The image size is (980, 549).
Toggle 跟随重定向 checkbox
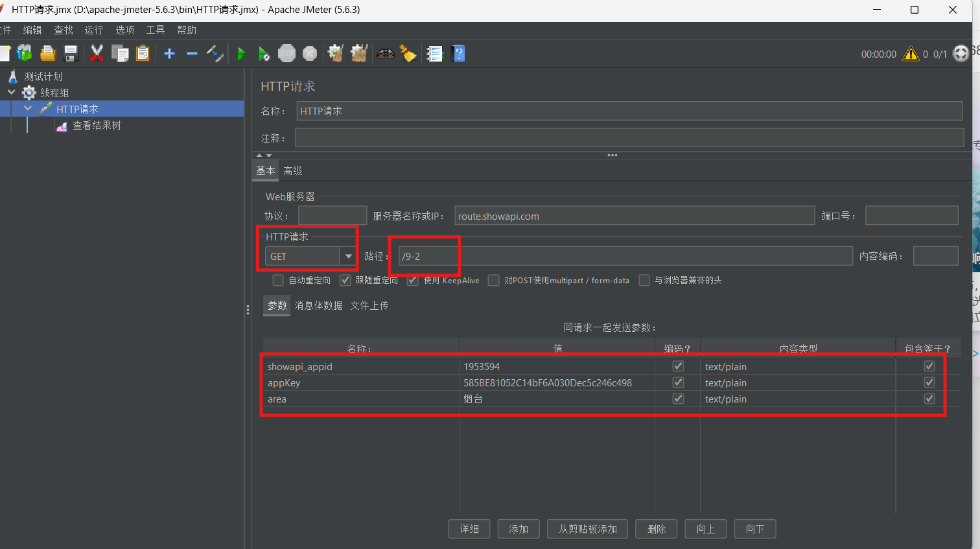345,280
